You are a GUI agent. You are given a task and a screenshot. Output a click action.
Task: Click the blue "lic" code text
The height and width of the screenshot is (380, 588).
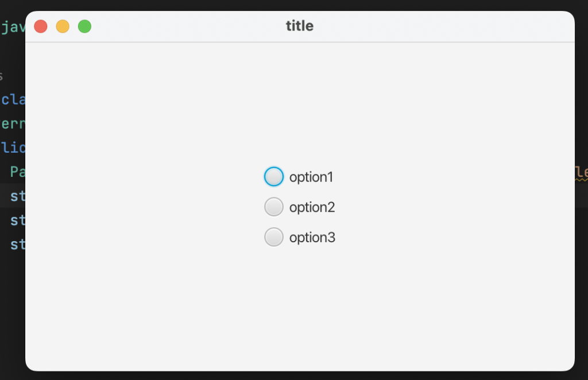pos(13,148)
